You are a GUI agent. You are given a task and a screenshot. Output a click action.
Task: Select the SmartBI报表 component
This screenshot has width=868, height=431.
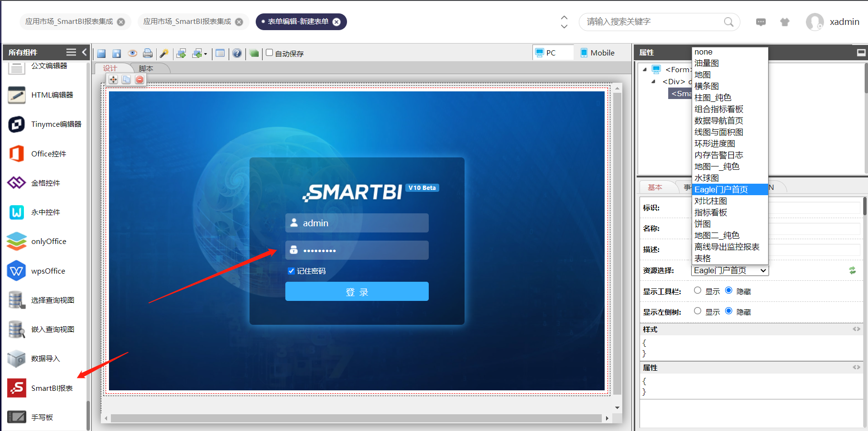pos(40,388)
